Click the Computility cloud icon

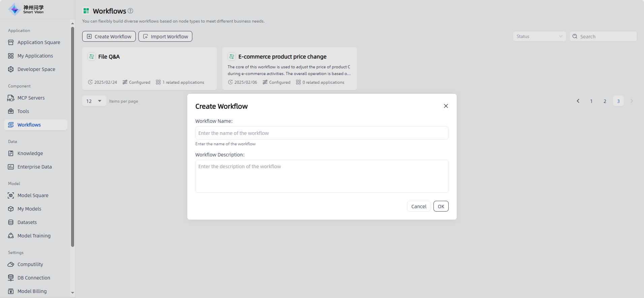click(11, 264)
